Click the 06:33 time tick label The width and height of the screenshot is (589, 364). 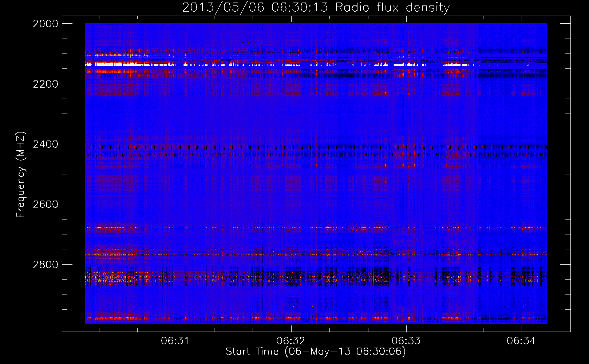pos(406,341)
